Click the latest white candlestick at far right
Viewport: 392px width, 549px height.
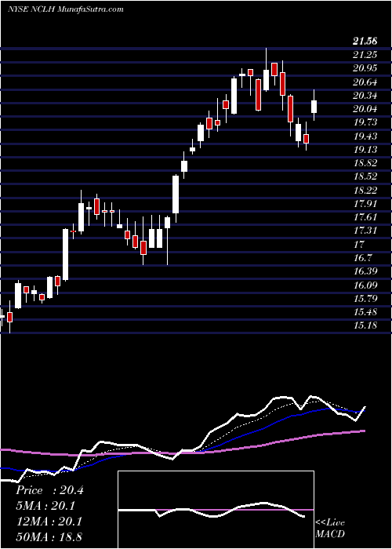(314, 107)
